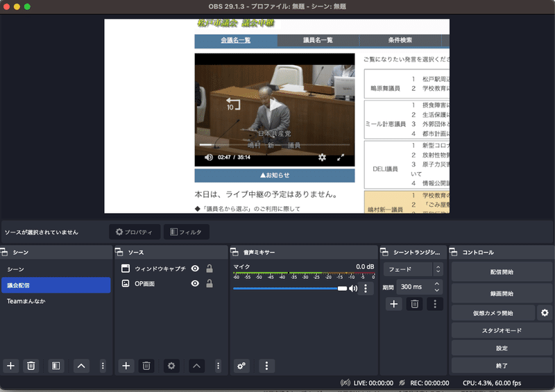Click 0.0 dB level readout for マイク

365,266
